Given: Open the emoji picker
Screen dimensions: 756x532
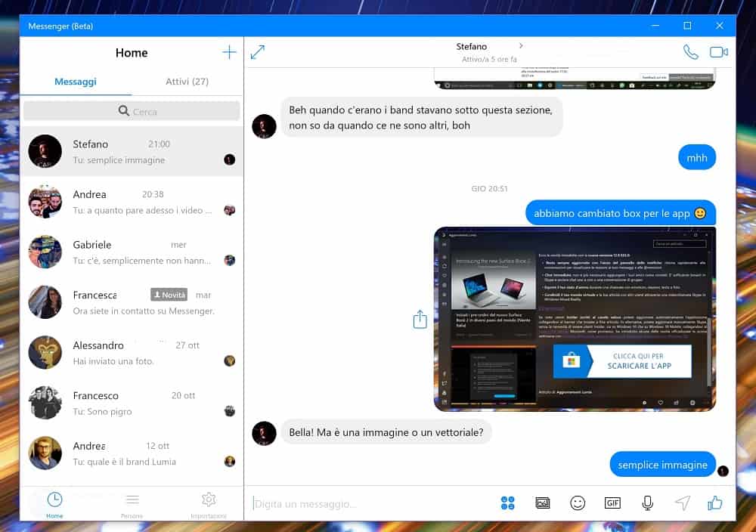Looking at the screenshot, I should point(578,503).
